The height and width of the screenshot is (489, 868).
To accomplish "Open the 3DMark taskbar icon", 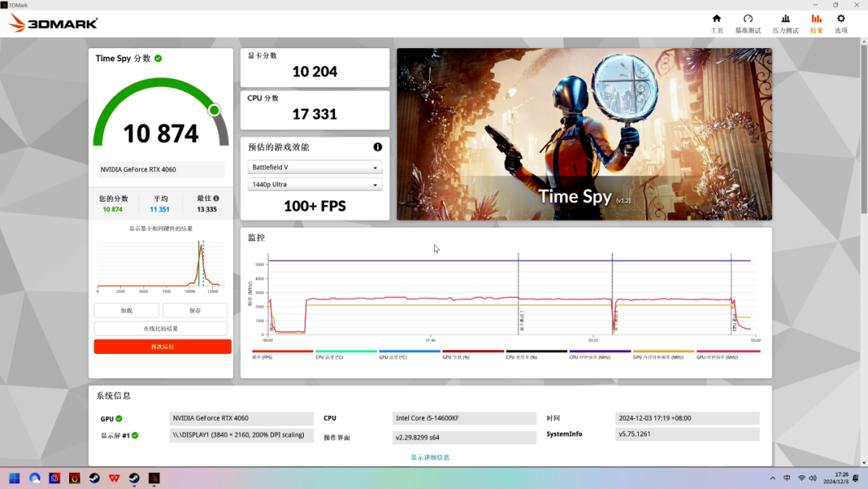I will point(154,478).
